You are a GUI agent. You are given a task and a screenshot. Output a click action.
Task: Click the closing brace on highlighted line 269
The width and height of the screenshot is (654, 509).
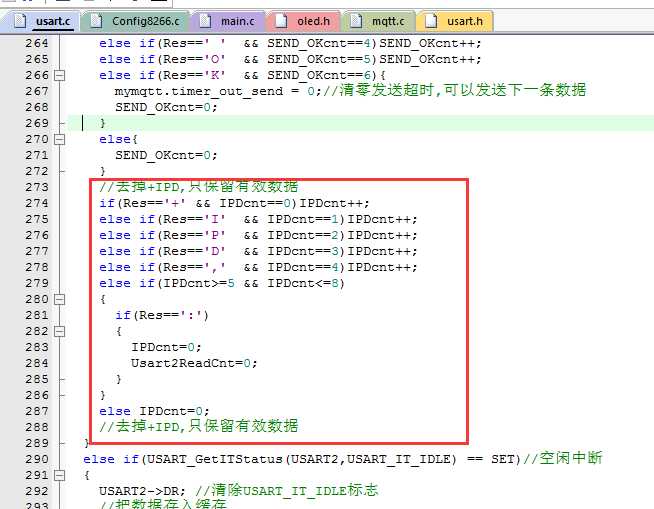103,123
